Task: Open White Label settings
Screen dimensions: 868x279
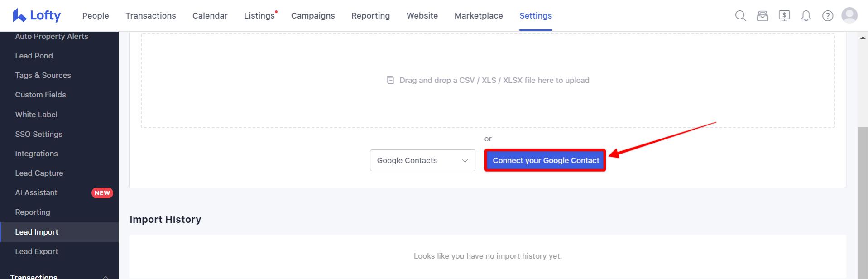Action: click(36, 115)
